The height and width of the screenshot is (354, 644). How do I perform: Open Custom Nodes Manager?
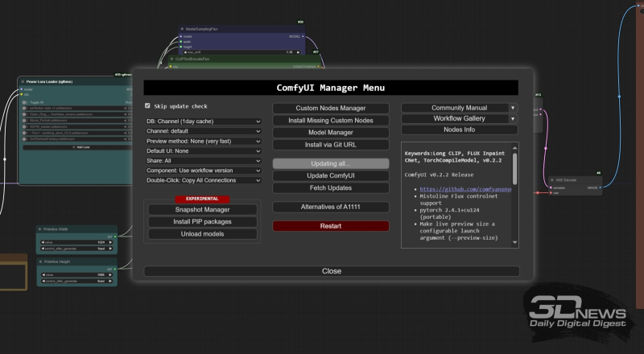tap(330, 109)
